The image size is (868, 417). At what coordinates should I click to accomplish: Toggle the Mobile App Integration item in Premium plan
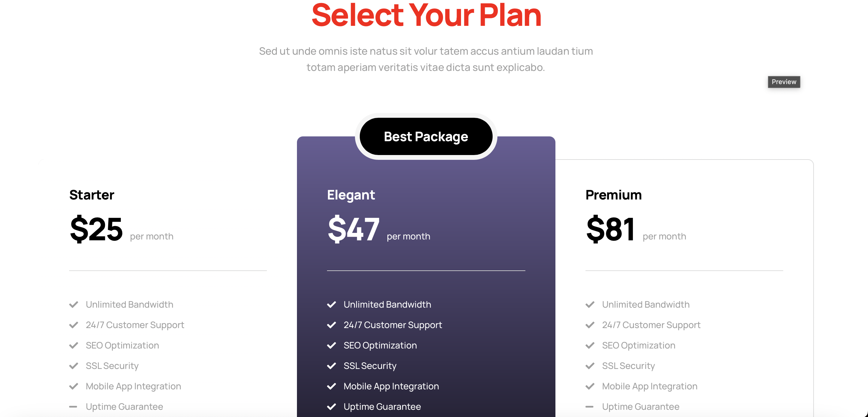649,386
